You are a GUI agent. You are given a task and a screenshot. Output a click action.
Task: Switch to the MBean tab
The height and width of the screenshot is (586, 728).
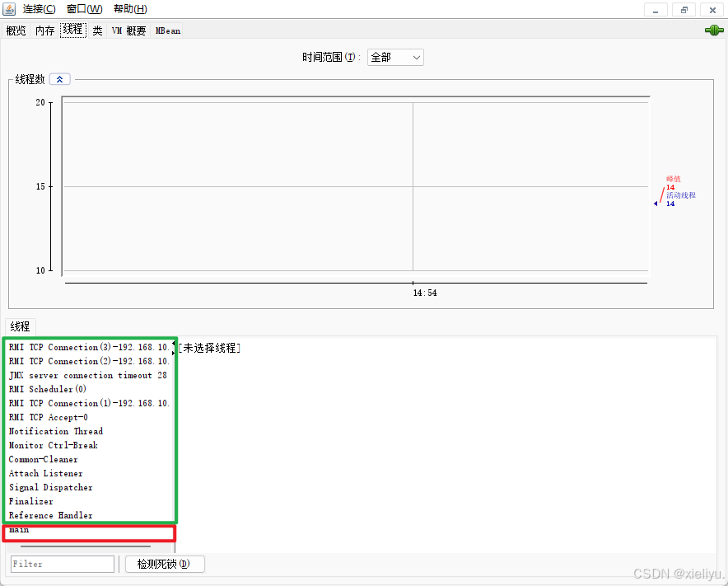[x=168, y=30]
